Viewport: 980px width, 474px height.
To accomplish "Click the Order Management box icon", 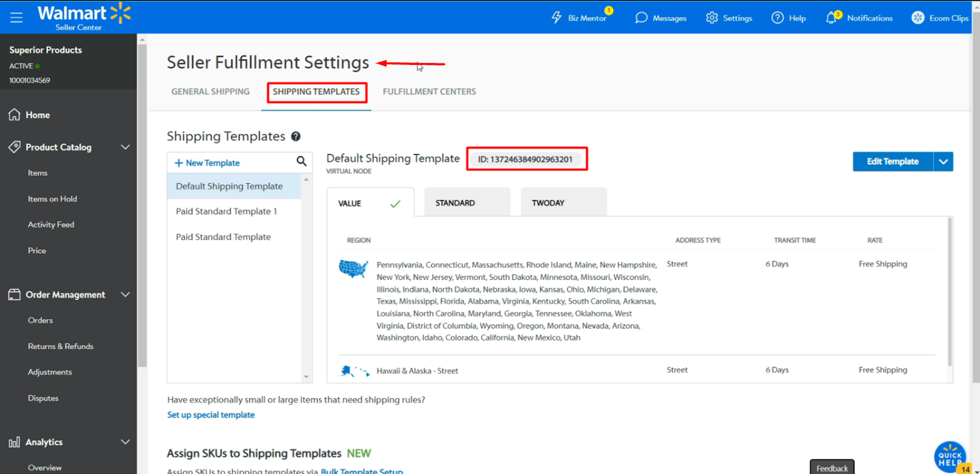I will click(15, 295).
